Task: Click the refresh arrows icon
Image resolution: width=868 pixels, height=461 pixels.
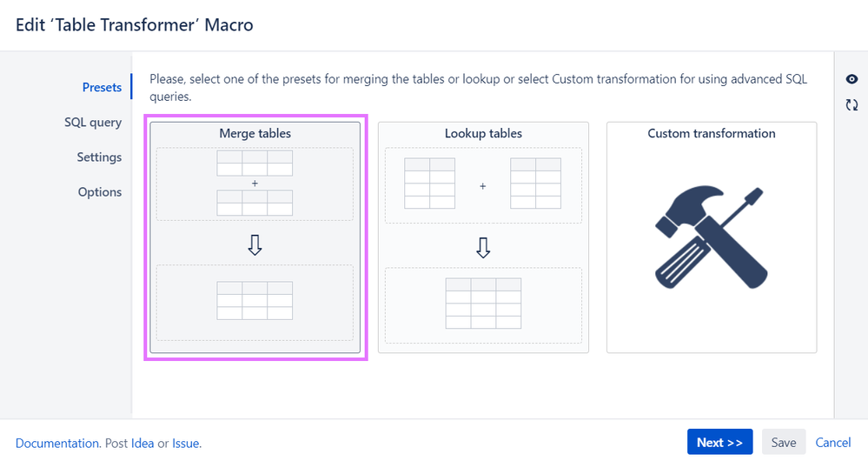Action: point(851,104)
